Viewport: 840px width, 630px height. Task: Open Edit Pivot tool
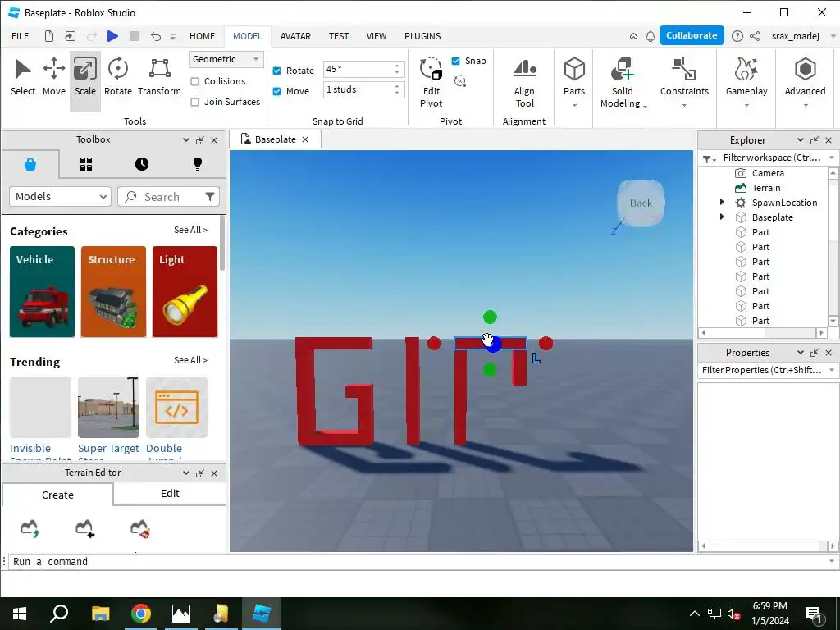(431, 82)
